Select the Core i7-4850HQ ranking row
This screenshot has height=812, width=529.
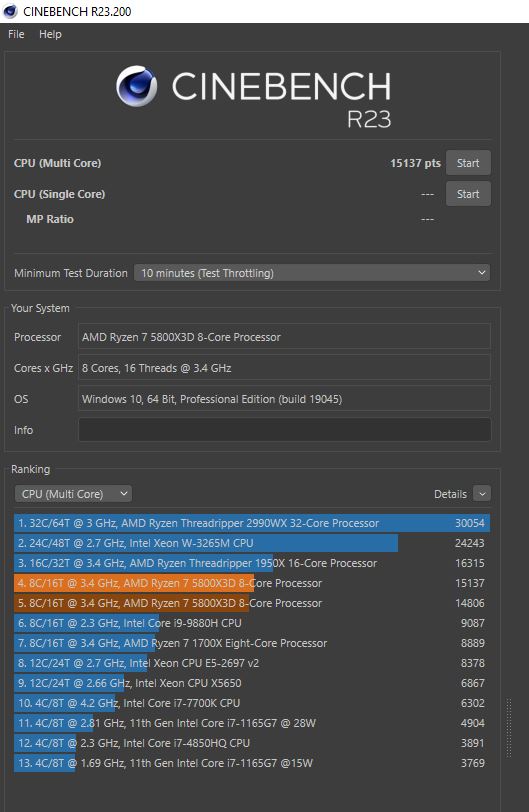[x=252, y=743]
